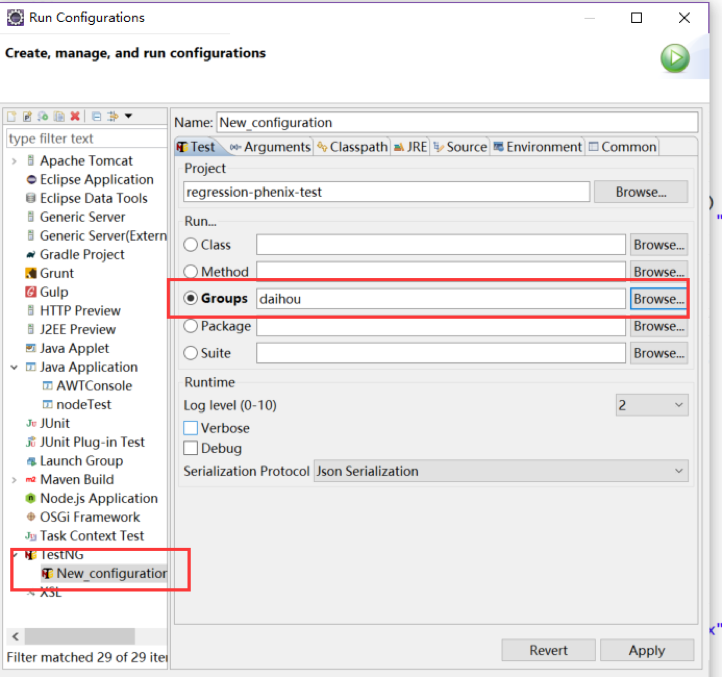Click Browse button in the Suite row
The width and height of the screenshot is (722, 677).
point(659,353)
